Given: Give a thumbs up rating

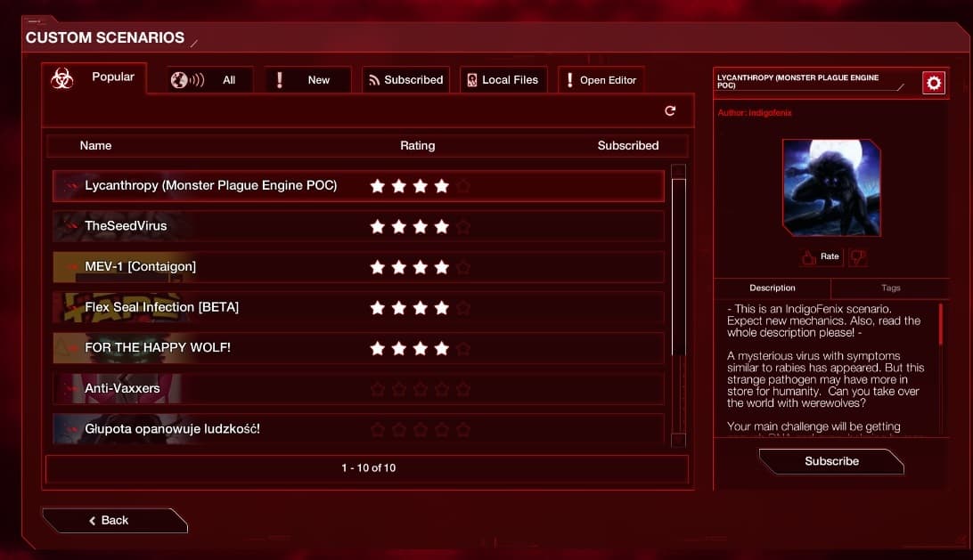Looking at the screenshot, I should pos(808,257).
